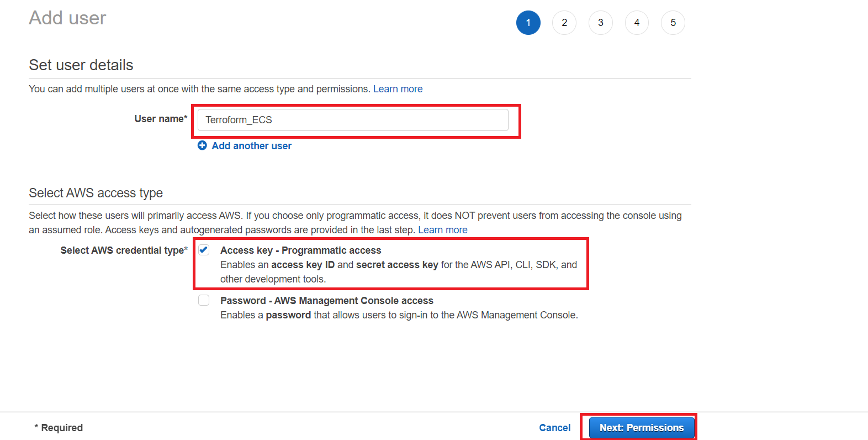
Task: Click the Add user page title
Action: tap(67, 18)
